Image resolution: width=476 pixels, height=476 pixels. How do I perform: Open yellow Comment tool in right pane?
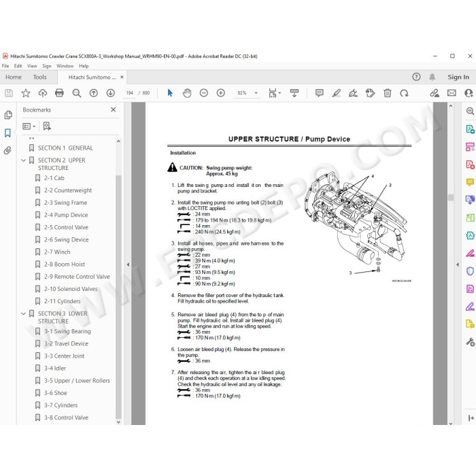click(x=470, y=182)
